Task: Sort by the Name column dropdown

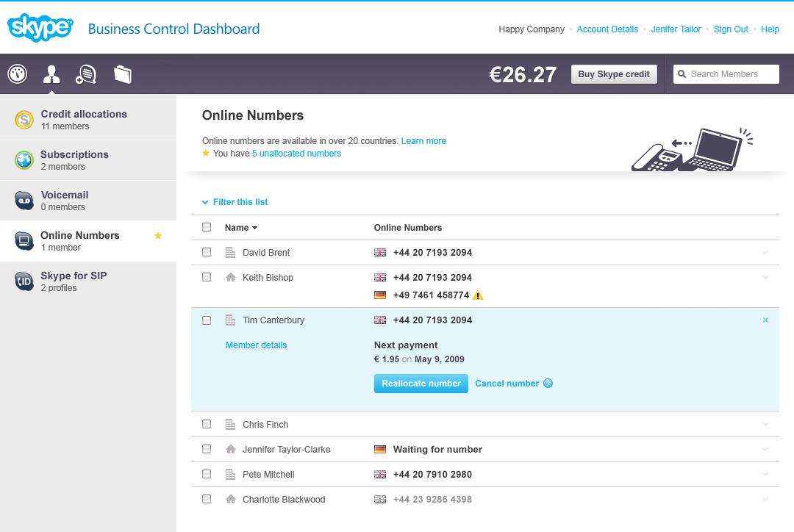Action: click(241, 228)
